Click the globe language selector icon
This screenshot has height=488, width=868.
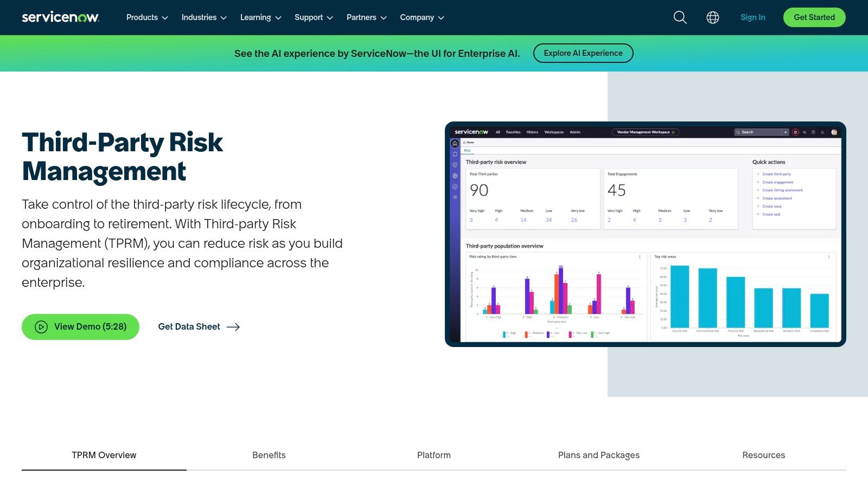point(713,17)
